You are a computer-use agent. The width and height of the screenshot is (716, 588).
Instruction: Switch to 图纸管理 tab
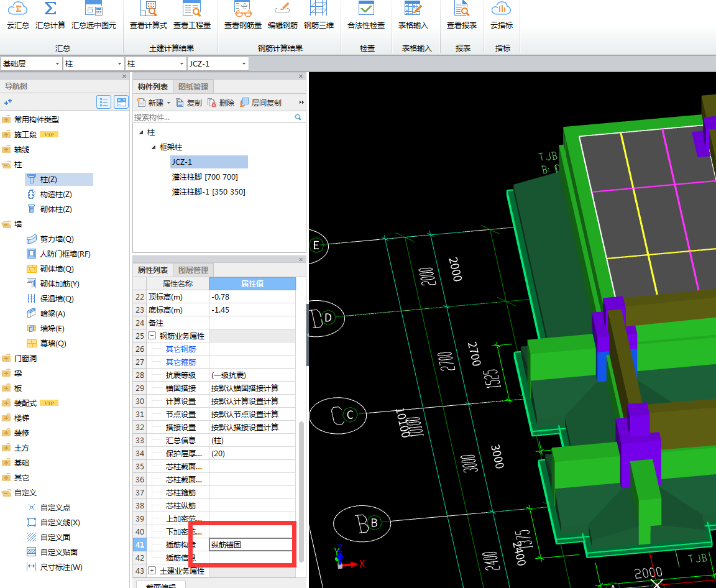coord(193,87)
